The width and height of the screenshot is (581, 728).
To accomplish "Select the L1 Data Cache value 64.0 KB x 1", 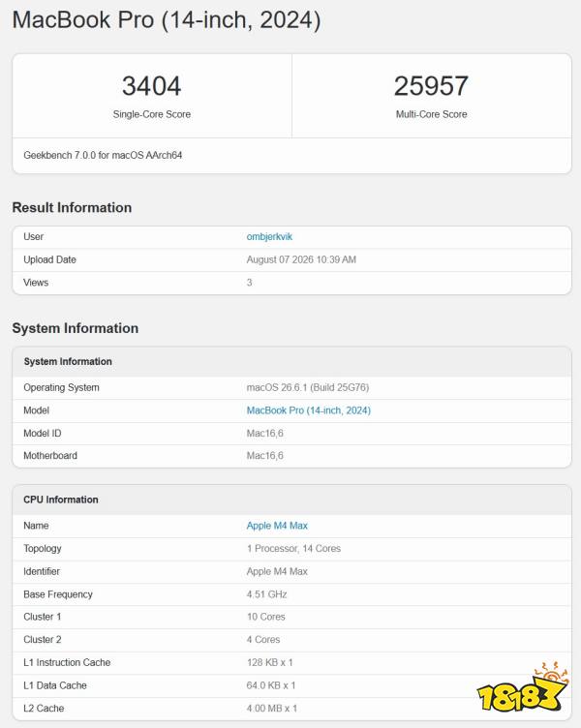I will pos(271,685).
